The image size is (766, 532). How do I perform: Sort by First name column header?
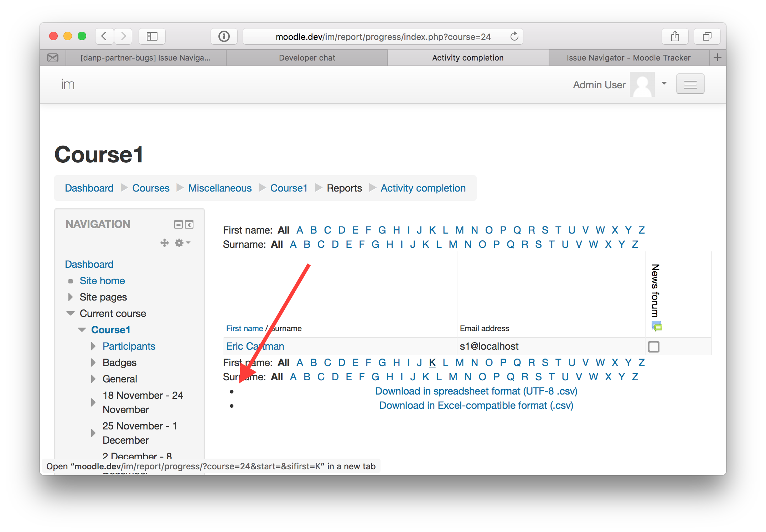[x=244, y=328]
